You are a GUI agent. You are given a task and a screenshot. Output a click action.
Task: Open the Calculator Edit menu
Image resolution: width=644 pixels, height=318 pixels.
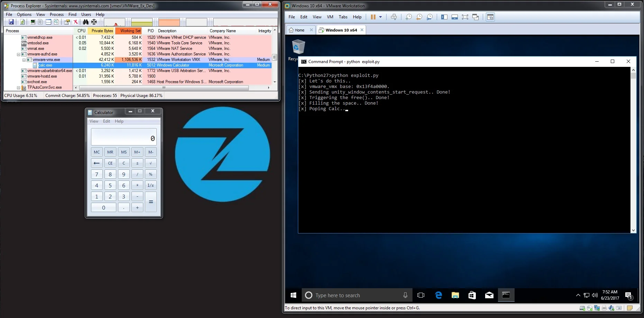107,121
